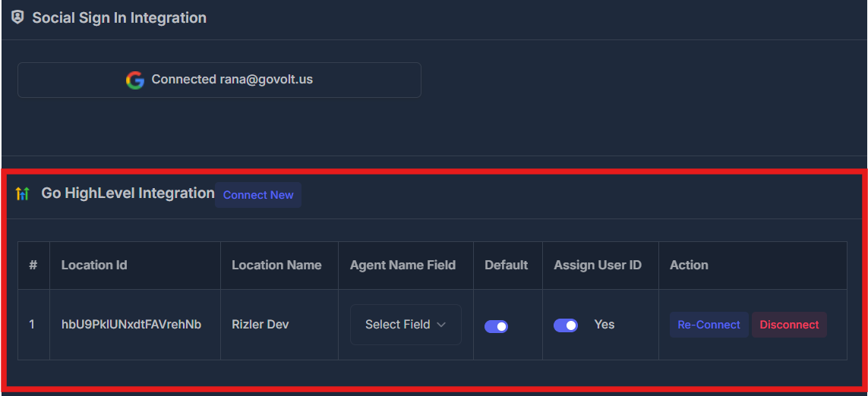Toggle the Assign User ID switch
Image resolution: width=868 pixels, height=396 pixels.
tap(565, 325)
